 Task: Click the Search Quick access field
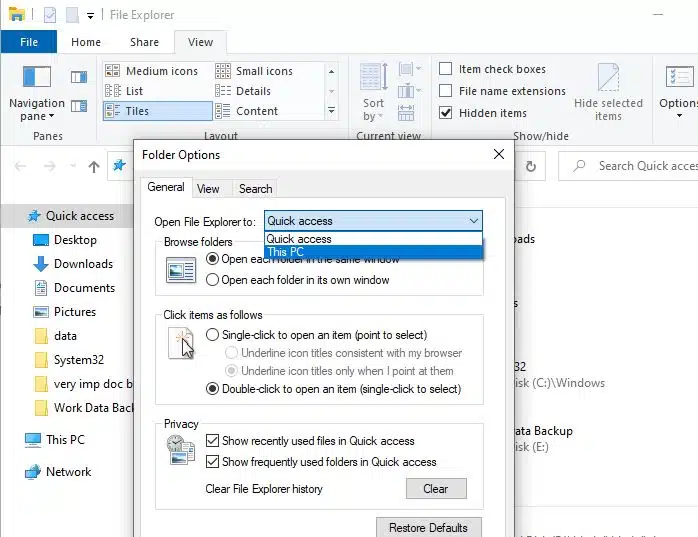628,166
